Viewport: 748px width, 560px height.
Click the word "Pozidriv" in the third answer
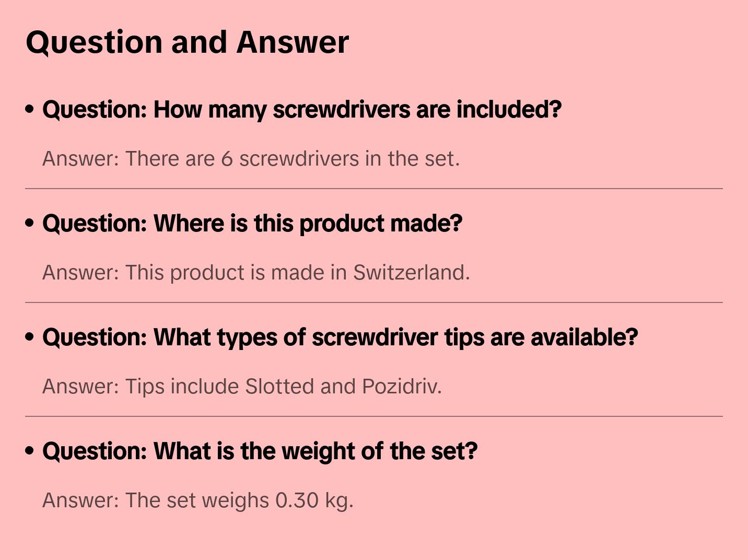pyautogui.click(x=401, y=387)
